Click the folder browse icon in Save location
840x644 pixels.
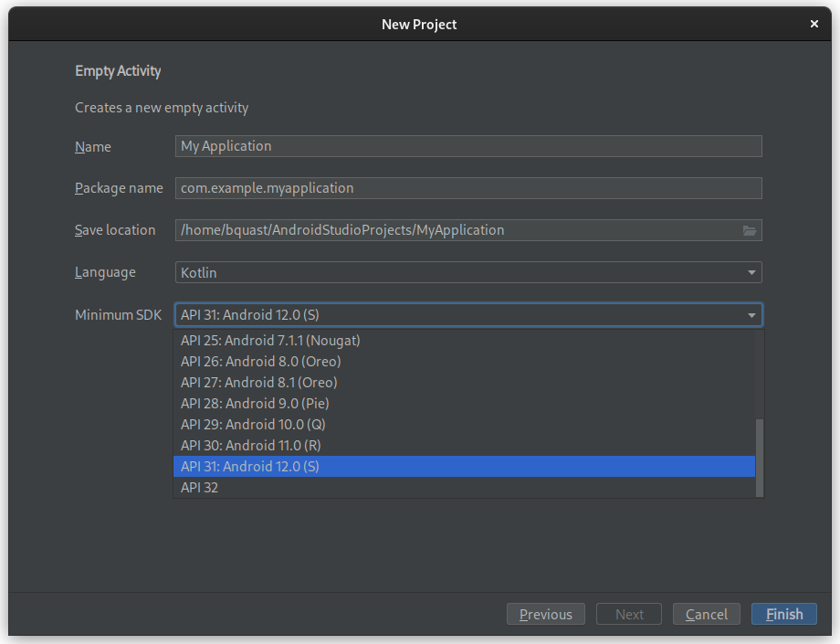(750, 231)
